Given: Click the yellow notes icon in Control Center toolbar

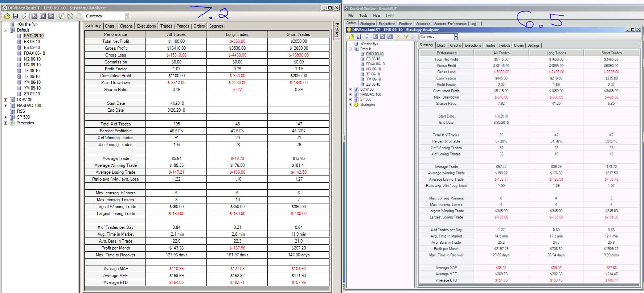Looking at the screenshot, I should pyautogui.click(x=399, y=37).
